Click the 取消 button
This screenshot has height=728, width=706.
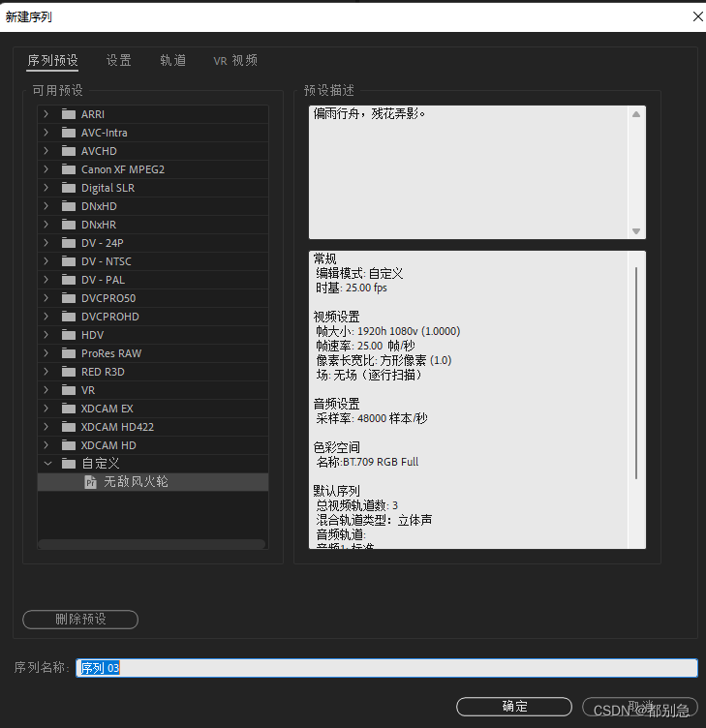click(x=640, y=706)
